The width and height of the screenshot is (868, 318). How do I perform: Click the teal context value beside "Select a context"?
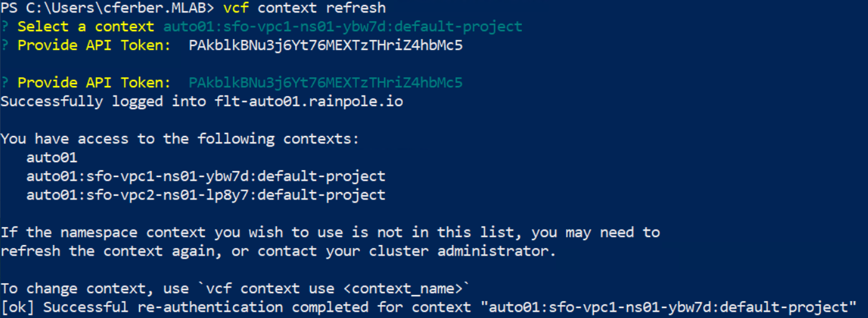point(342,27)
